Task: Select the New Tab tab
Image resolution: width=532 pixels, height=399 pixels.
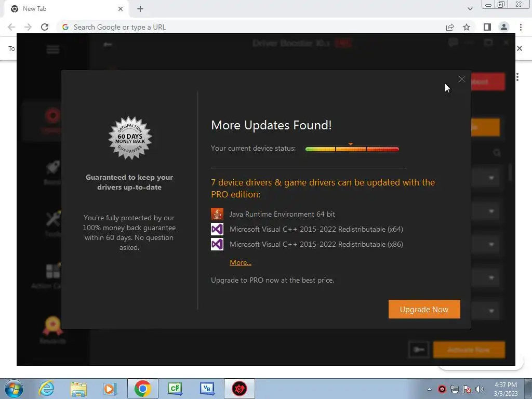Action: pos(66,9)
